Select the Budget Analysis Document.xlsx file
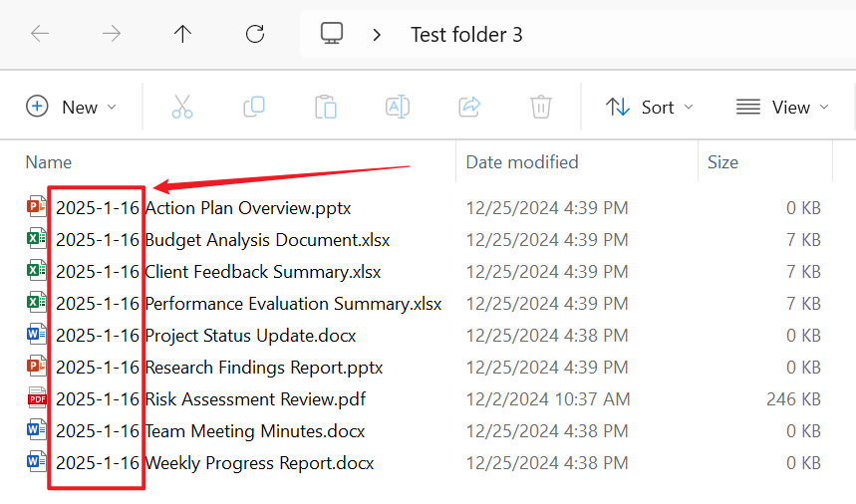The image size is (856, 504). click(266, 240)
